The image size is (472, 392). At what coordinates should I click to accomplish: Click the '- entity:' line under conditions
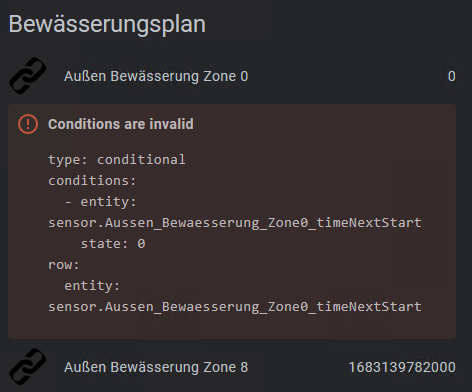coord(100,201)
